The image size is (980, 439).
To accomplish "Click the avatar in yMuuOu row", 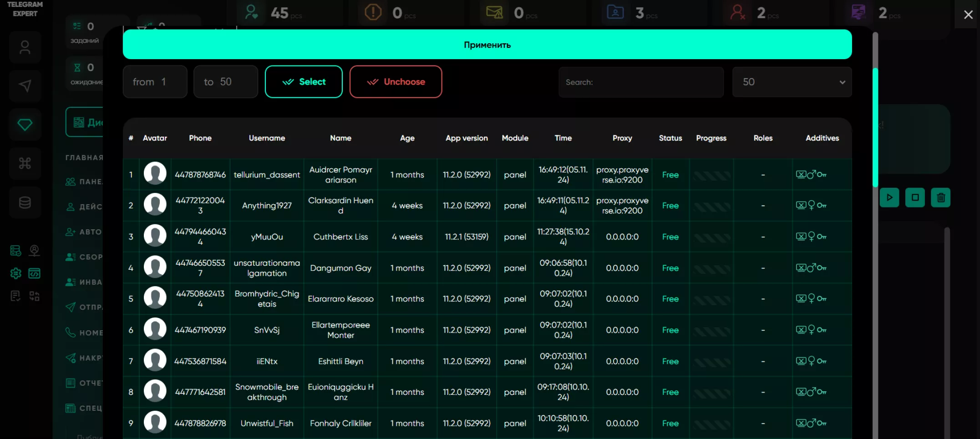I will tap(155, 236).
